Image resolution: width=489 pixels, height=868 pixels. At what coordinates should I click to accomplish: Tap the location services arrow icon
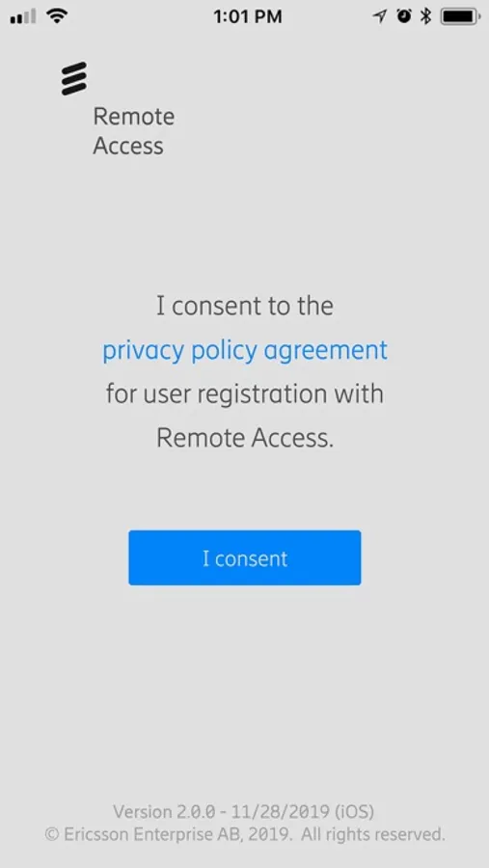point(379,16)
